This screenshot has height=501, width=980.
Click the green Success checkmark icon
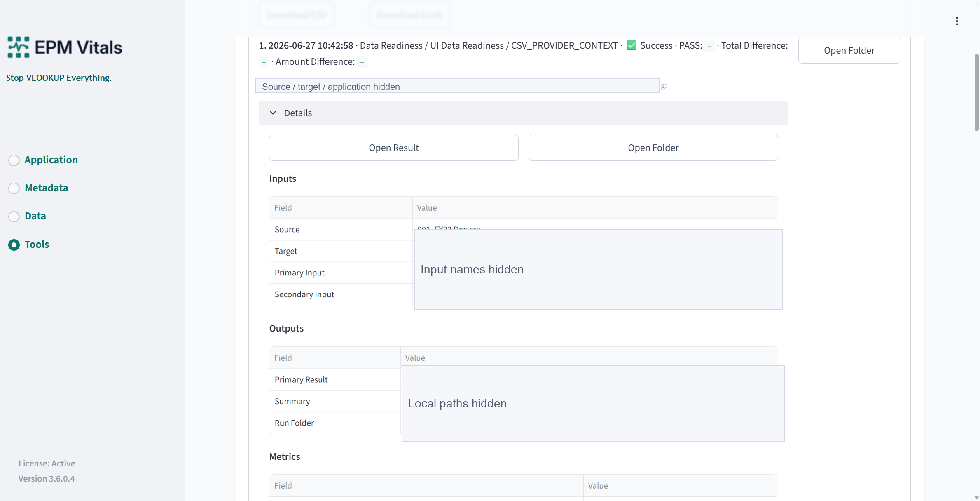(x=631, y=45)
